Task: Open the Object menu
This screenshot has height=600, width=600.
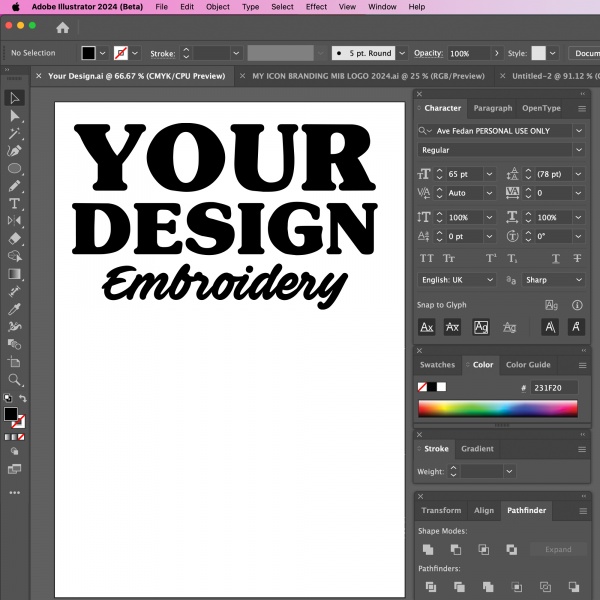Action: 218,7
